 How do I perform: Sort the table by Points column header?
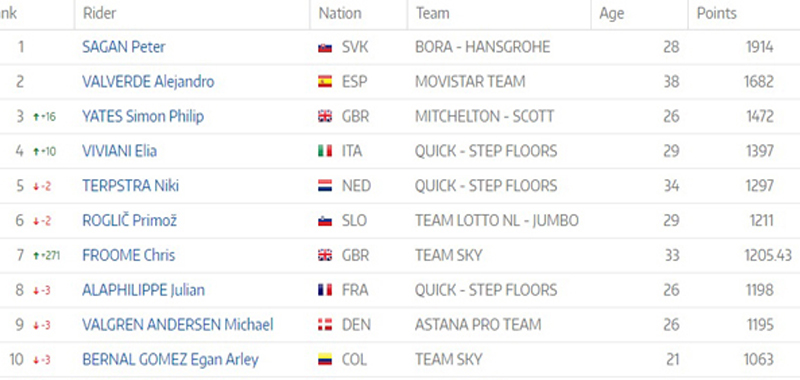[x=717, y=13]
